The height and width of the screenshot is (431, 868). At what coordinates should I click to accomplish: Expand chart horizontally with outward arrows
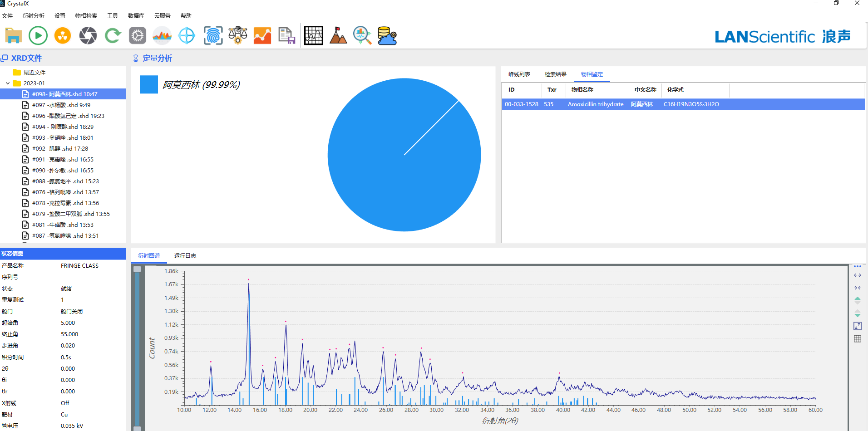(858, 275)
